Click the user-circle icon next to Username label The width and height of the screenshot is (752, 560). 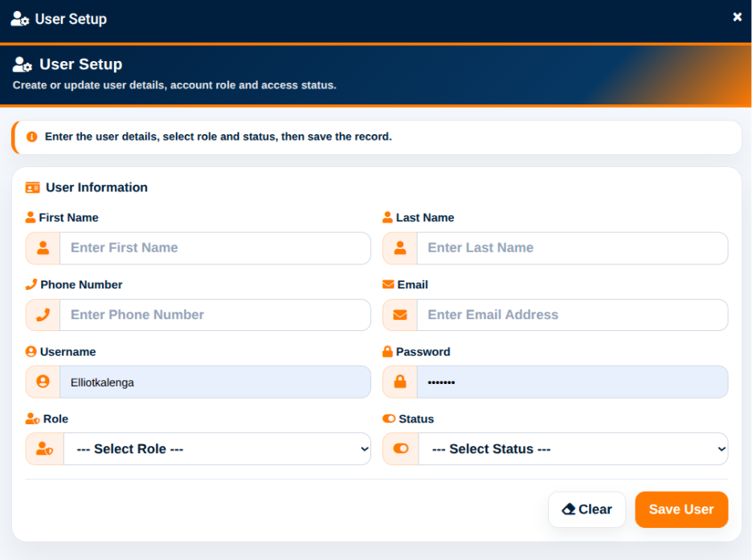pyautogui.click(x=31, y=351)
